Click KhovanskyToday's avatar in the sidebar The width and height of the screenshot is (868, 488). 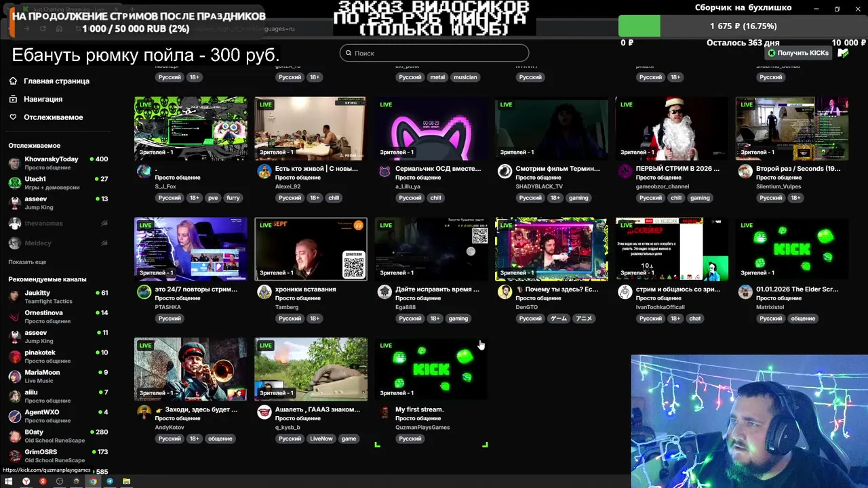[14, 163]
